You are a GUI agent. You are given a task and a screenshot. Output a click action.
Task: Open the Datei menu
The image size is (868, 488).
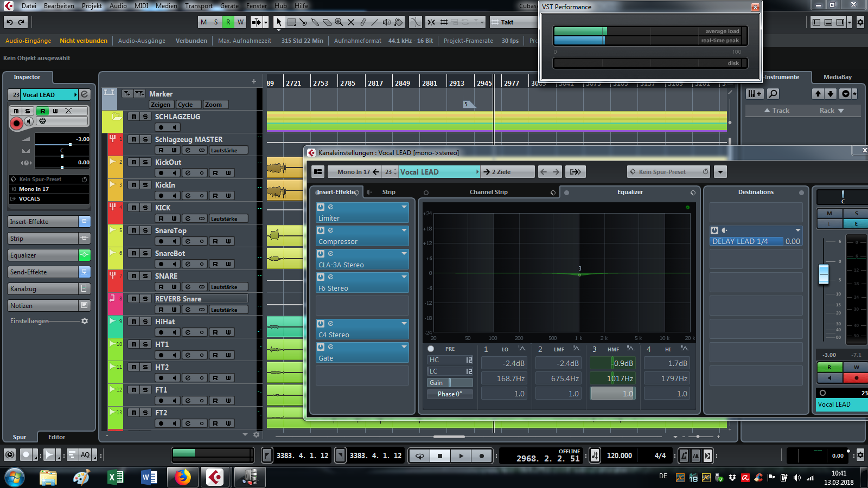29,6
